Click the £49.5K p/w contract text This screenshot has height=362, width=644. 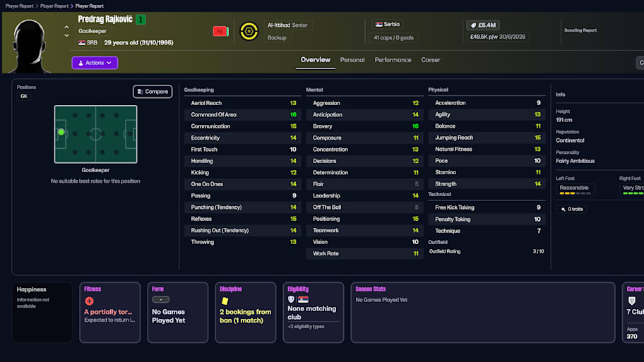pos(497,37)
